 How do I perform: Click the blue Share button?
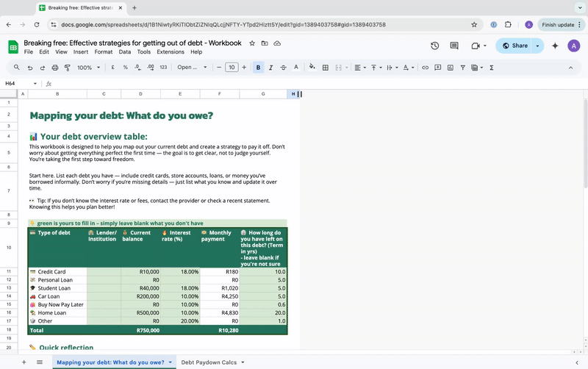point(514,46)
